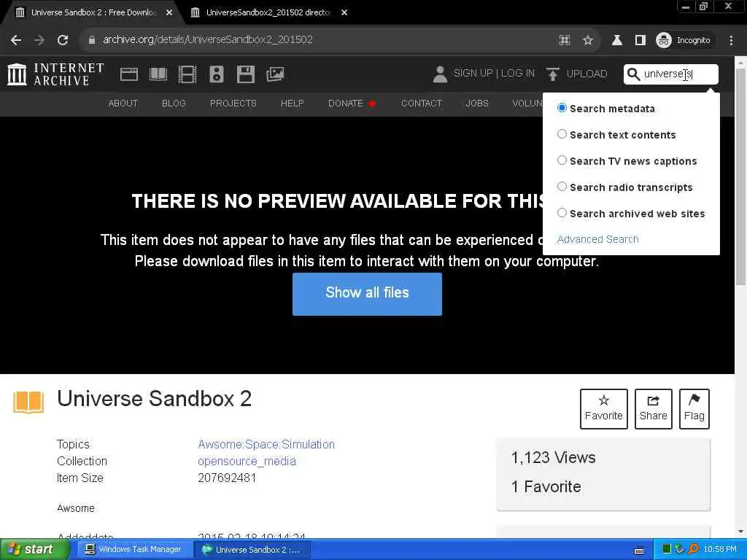Reload the page with the refresh icon

pyautogui.click(x=63, y=40)
